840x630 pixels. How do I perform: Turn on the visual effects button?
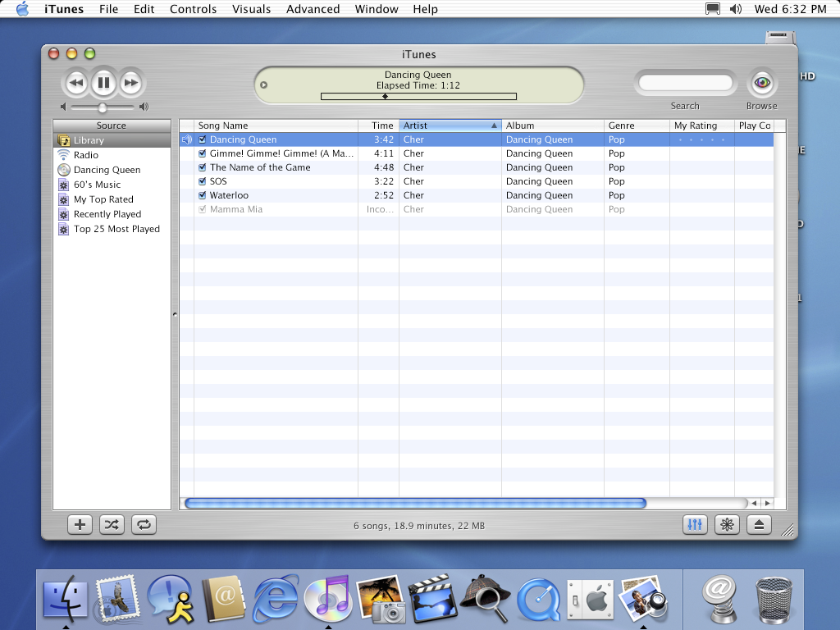pos(727,524)
